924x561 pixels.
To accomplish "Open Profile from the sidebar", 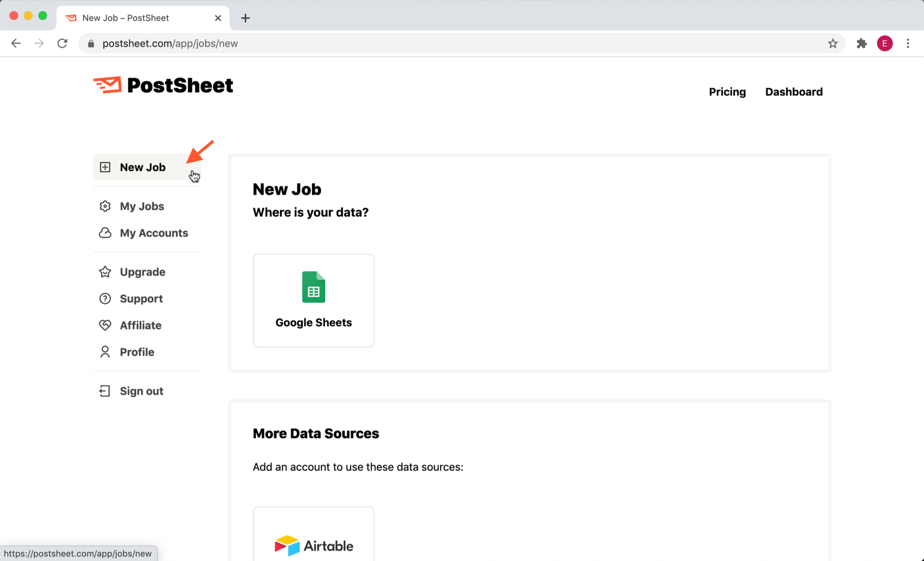I will pyautogui.click(x=136, y=352).
